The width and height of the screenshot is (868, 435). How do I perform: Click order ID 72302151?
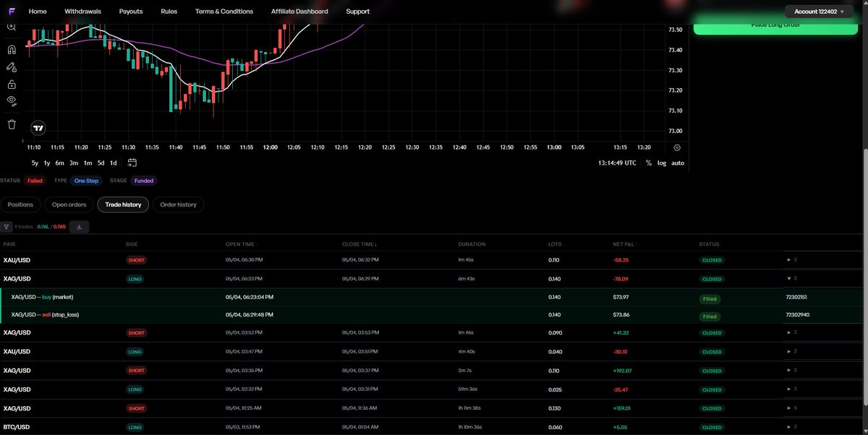[x=796, y=297]
